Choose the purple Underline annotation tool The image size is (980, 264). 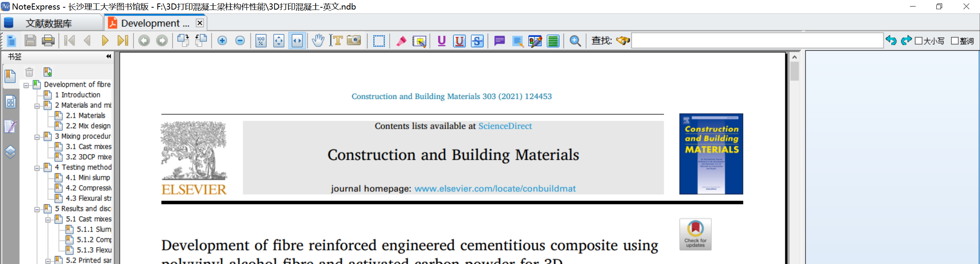(x=441, y=41)
